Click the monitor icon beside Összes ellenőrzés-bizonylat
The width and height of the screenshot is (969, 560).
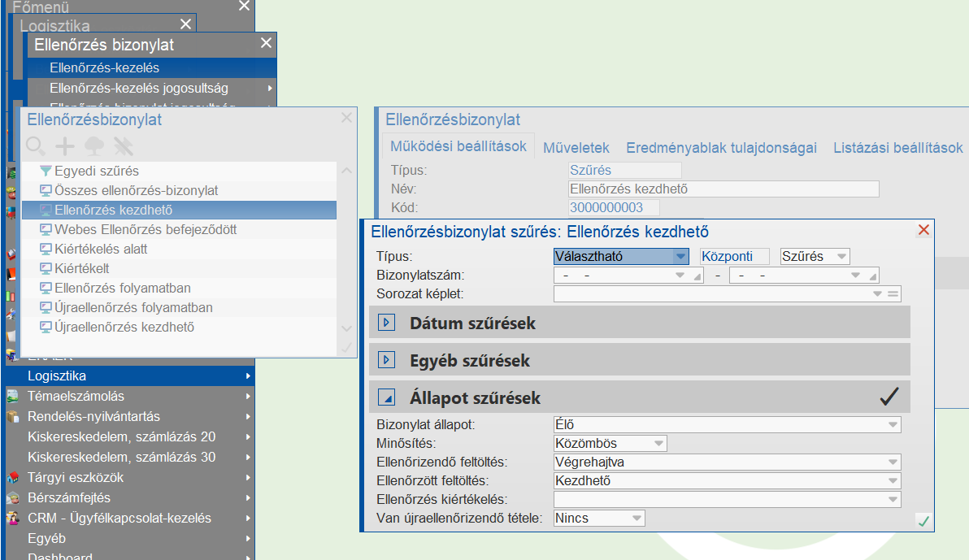click(46, 190)
